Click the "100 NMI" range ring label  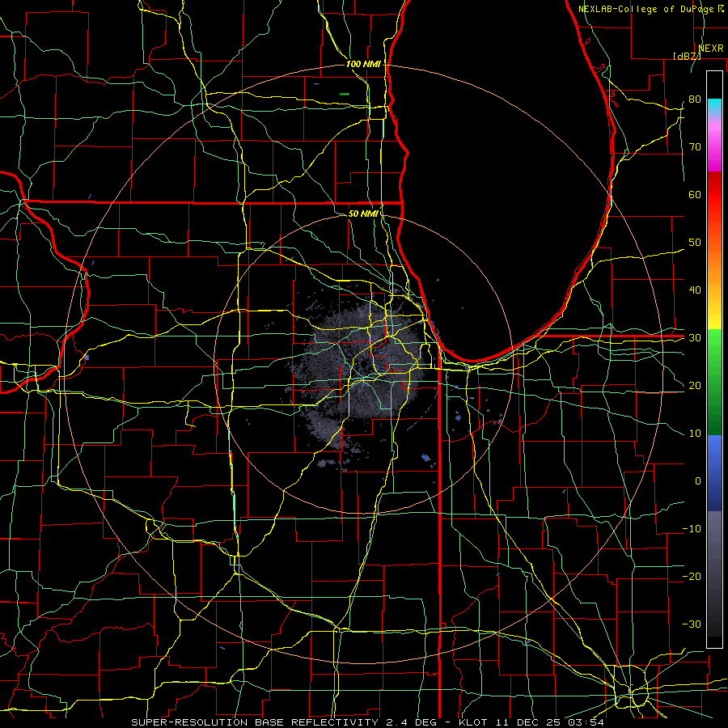(363, 64)
